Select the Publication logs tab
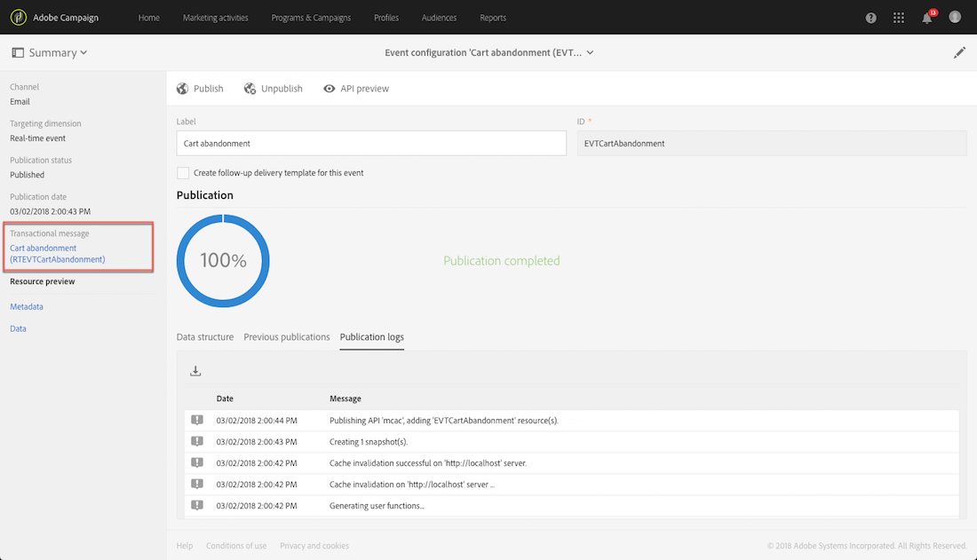 click(372, 337)
